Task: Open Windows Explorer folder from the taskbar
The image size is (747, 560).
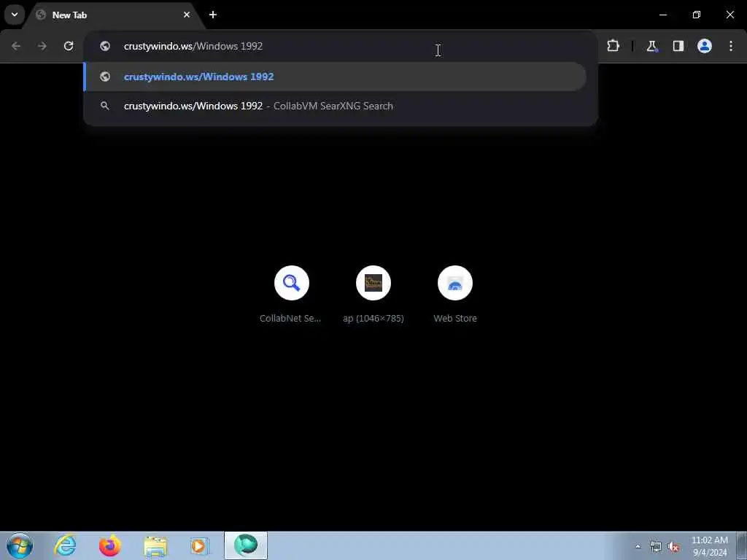Action: (155, 547)
